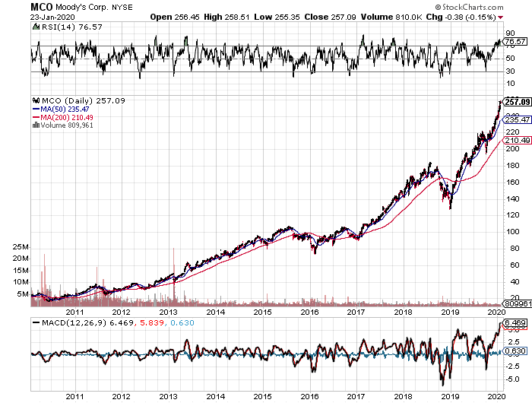532x403 pixels.
Task: Click 2019 on the price chart axis
Action: click(x=450, y=312)
